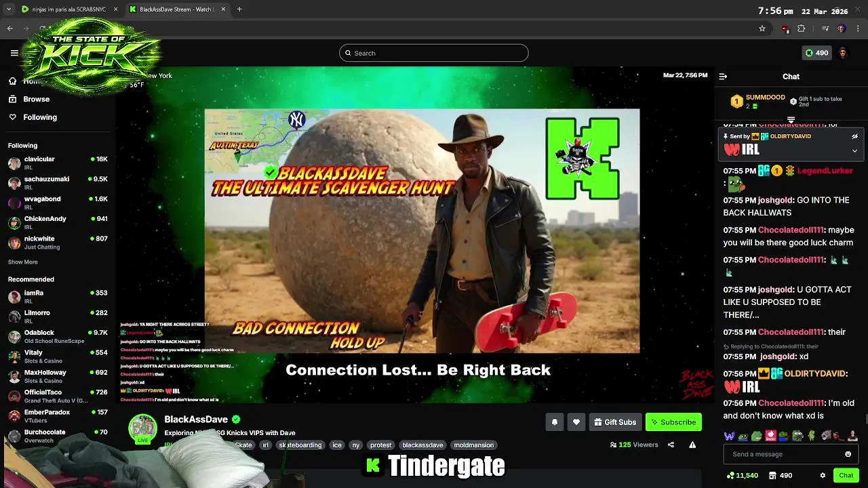
Task: Select the irl tag
Action: point(266,445)
